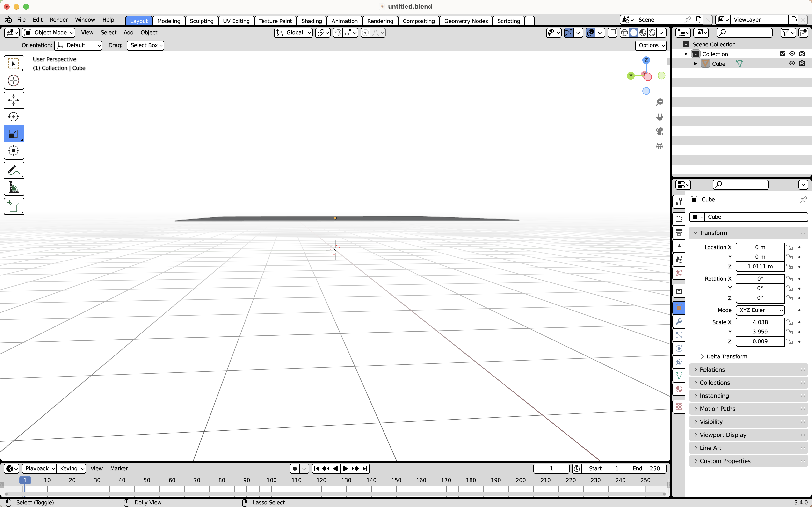Lock the Location X value
Screen dimensions: 812x507
click(x=790, y=247)
